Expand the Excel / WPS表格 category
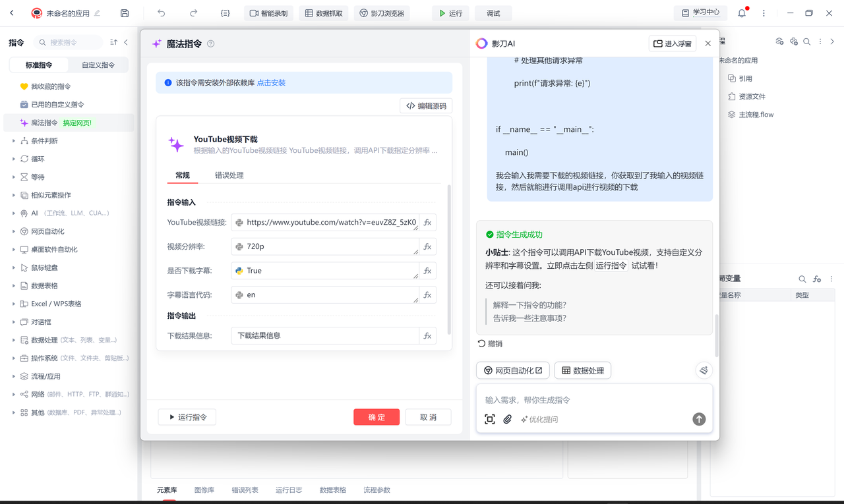This screenshot has height=504, width=844. pyautogui.click(x=14, y=304)
